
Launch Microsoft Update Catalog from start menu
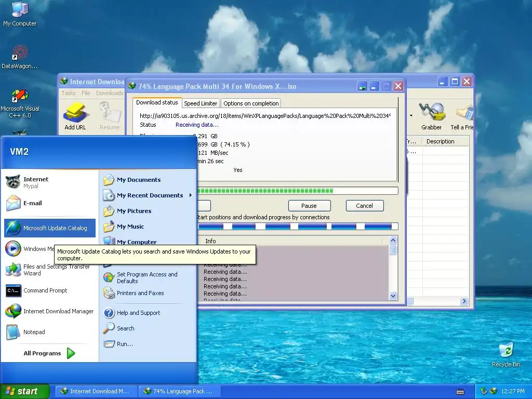coord(50,228)
